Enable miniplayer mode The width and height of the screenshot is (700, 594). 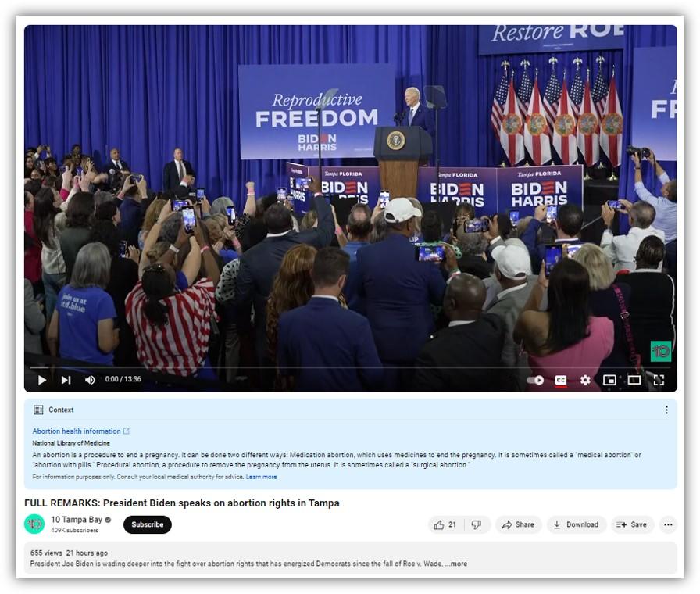tap(609, 380)
